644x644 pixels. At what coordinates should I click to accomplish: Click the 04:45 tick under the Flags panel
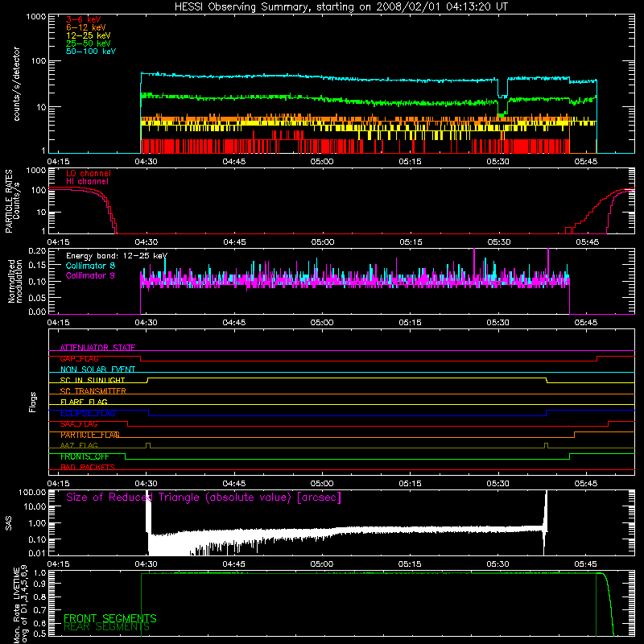point(233,484)
